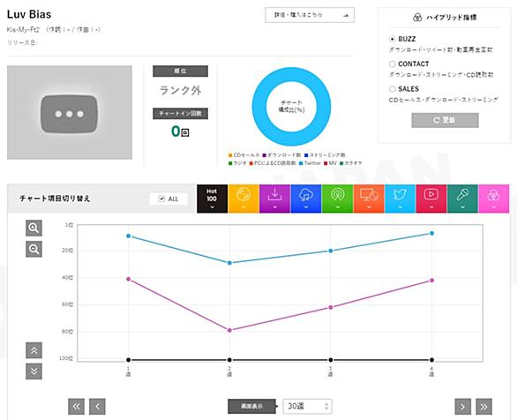
Task: Toggle the red video play icon
Action: point(431,199)
